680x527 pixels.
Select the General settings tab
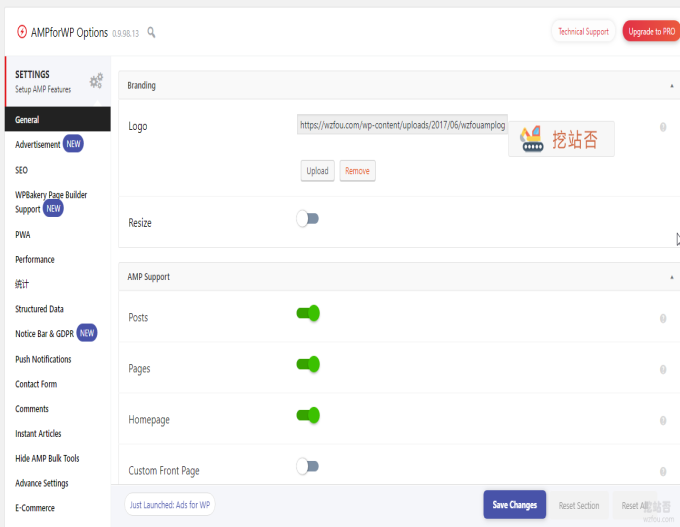[58, 119]
